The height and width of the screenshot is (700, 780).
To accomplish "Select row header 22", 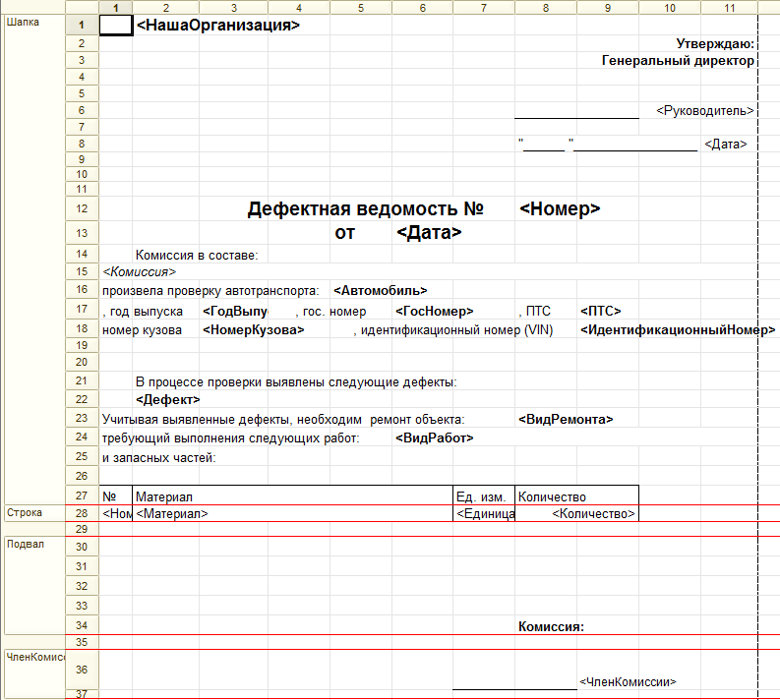I will click(x=82, y=400).
